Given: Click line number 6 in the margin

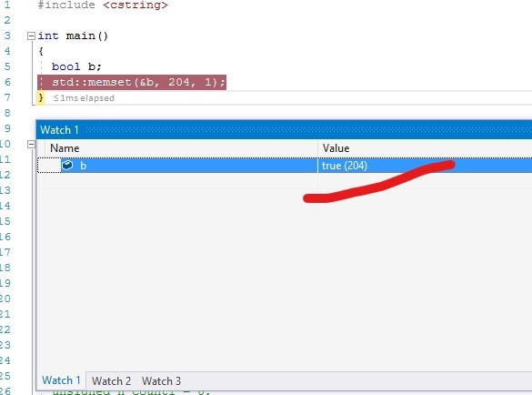Looking at the screenshot, I should [7, 82].
